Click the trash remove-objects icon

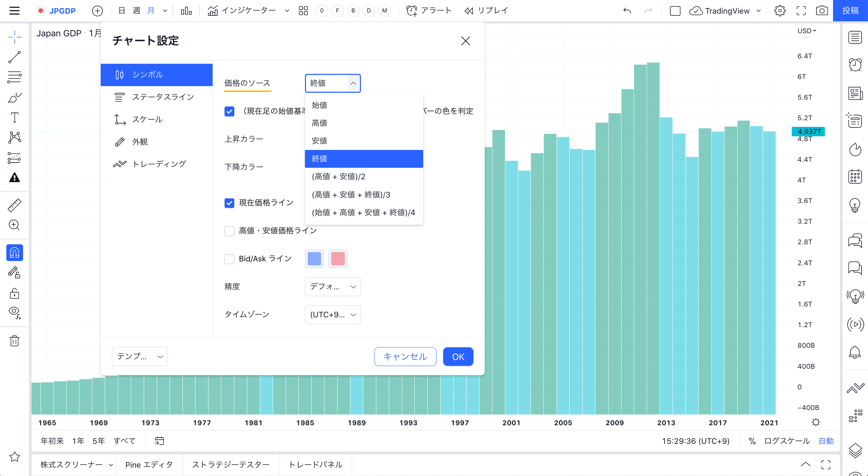pyautogui.click(x=14, y=341)
